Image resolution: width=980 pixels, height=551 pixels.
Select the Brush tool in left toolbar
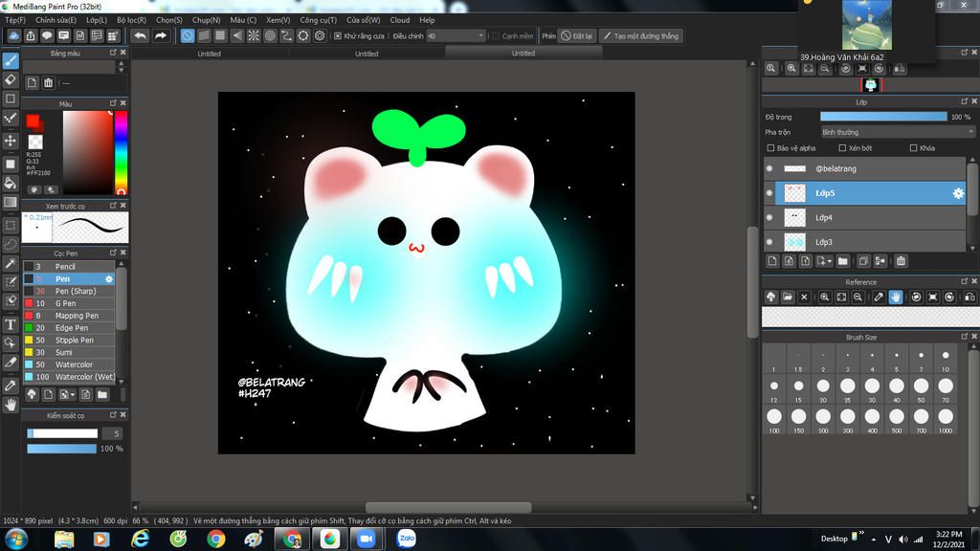click(x=11, y=60)
